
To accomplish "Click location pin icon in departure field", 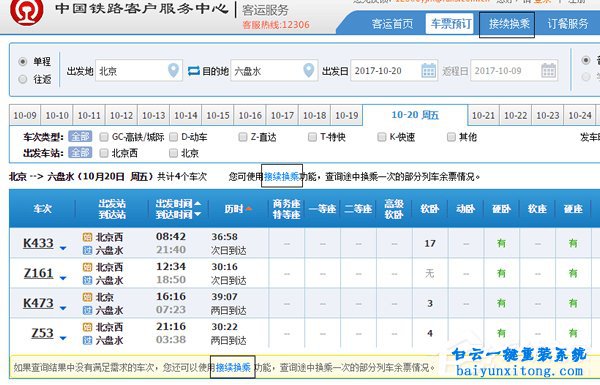I will point(173,70).
